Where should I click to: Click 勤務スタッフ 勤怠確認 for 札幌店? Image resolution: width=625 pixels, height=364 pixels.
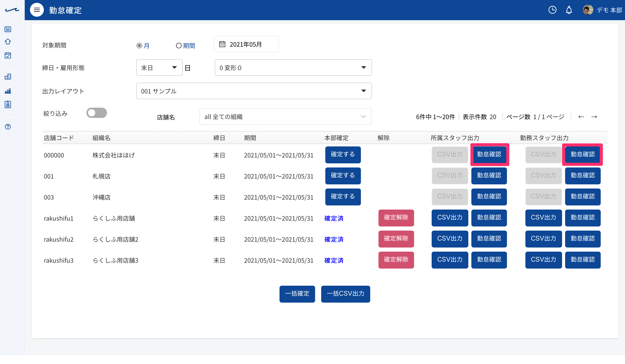583,176
